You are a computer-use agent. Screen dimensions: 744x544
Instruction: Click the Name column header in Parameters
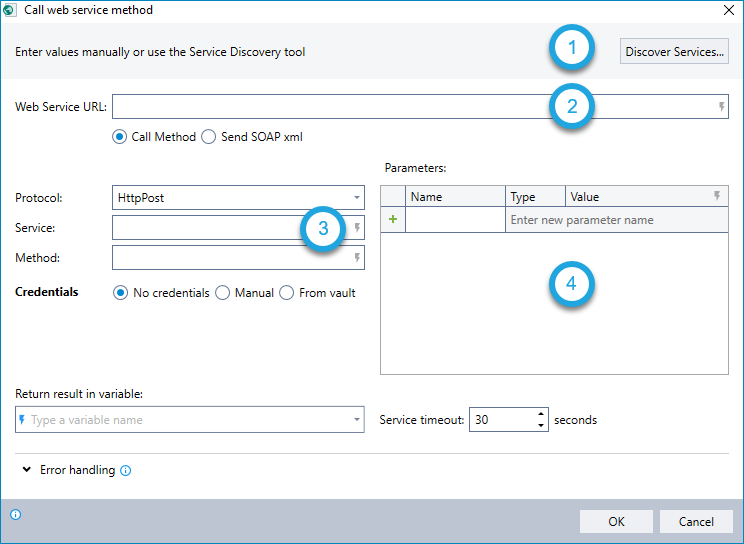455,197
